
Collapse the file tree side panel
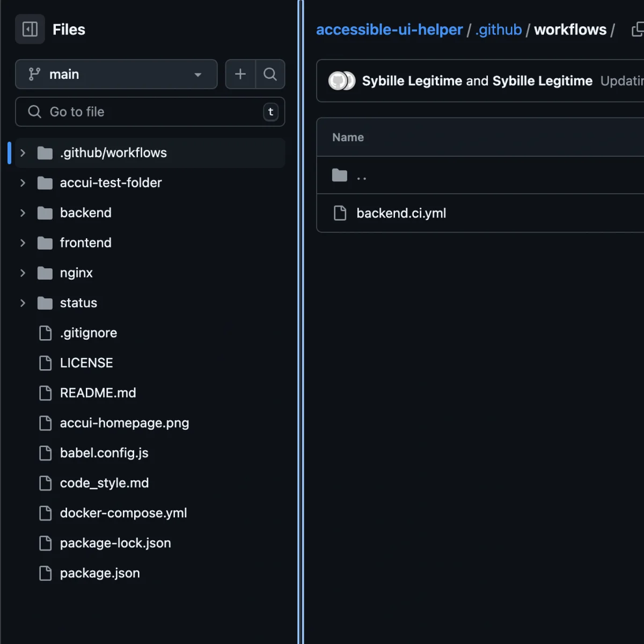coord(30,29)
